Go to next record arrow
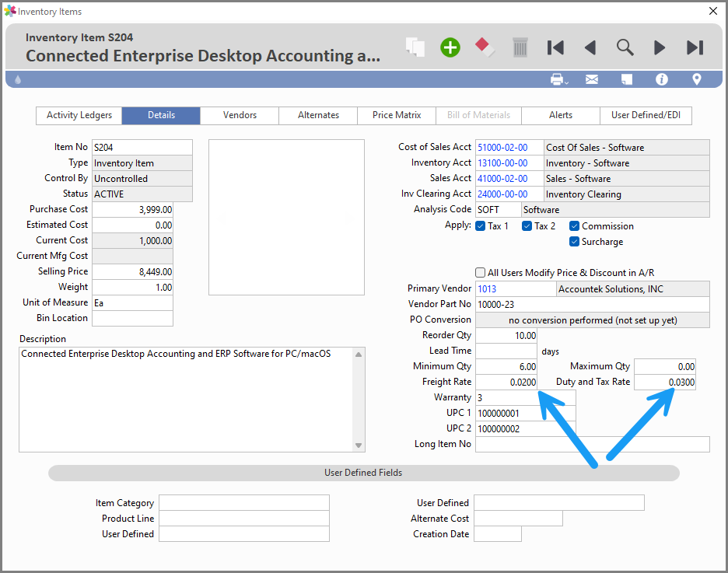Image resolution: width=728 pixels, height=573 pixels. pyautogui.click(x=660, y=47)
